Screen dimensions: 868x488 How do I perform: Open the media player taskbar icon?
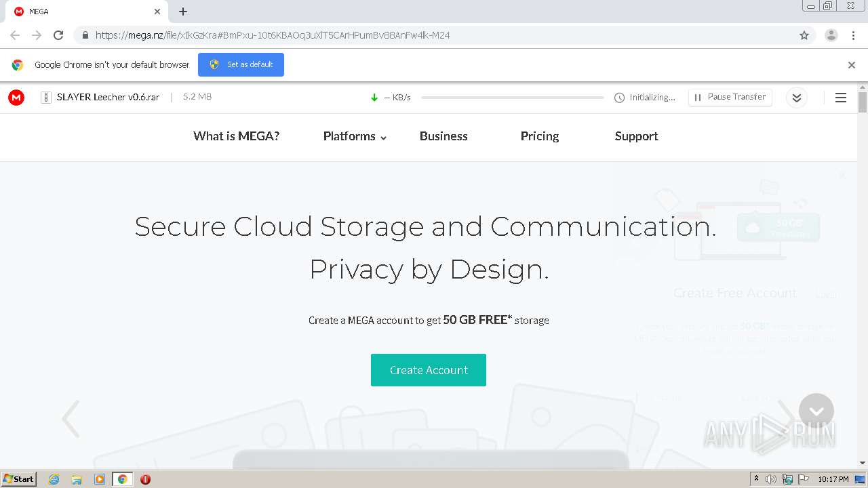tap(100, 479)
